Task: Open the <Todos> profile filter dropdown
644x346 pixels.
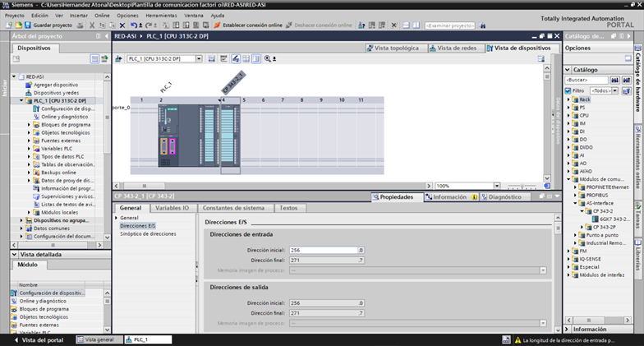Action: [614, 90]
